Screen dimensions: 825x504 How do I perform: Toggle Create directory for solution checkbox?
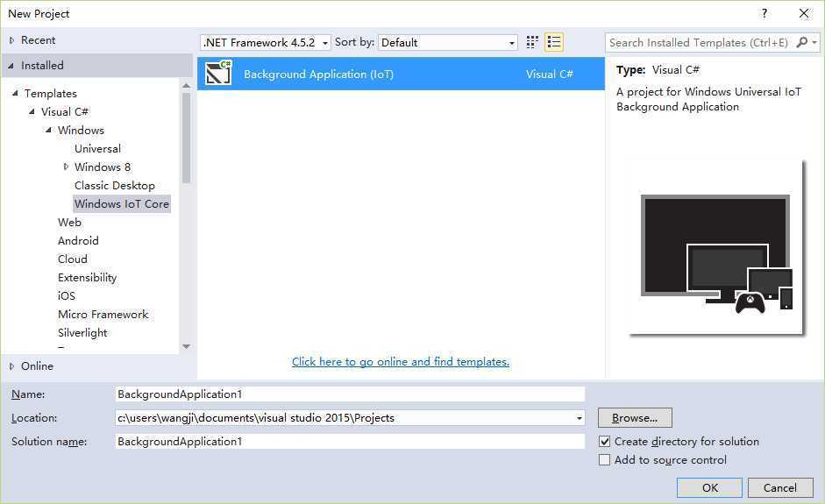[605, 442]
